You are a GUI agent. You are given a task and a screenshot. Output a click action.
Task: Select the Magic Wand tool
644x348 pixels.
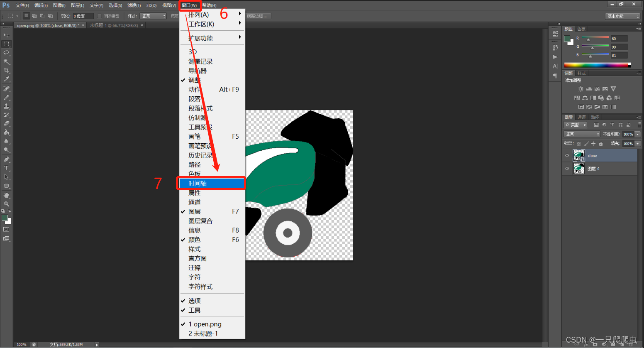click(6, 61)
